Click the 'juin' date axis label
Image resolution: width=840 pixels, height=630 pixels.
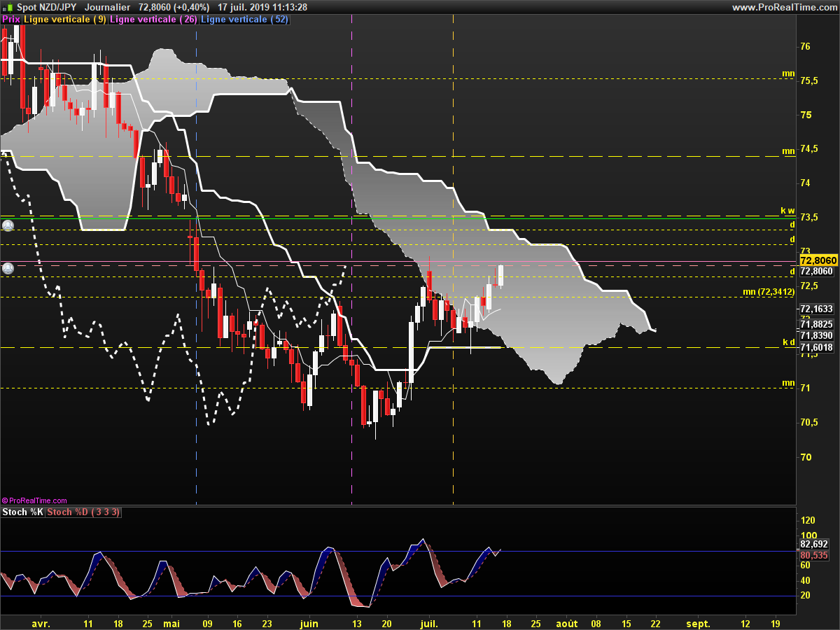(x=309, y=623)
